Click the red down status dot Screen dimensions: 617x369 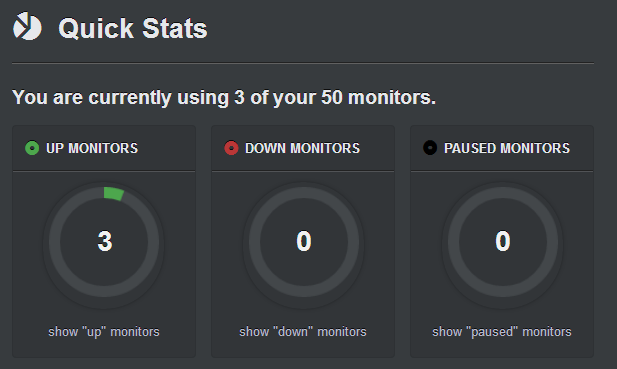(231, 148)
